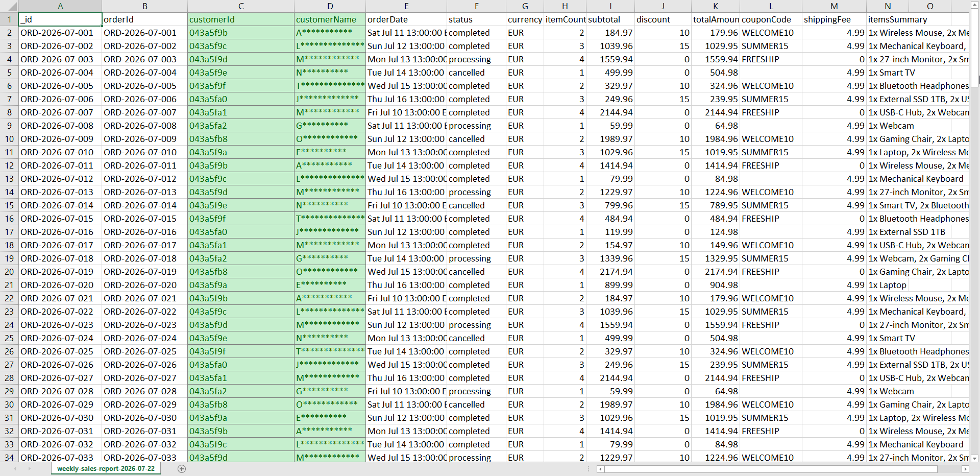Select items cell '1x Webcam' in row 9
This screenshot has height=476, width=980.
pos(888,126)
